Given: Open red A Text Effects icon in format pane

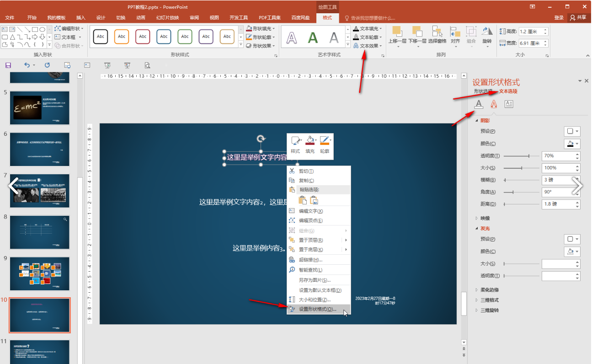Looking at the screenshot, I should pyautogui.click(x=494, y=104).
